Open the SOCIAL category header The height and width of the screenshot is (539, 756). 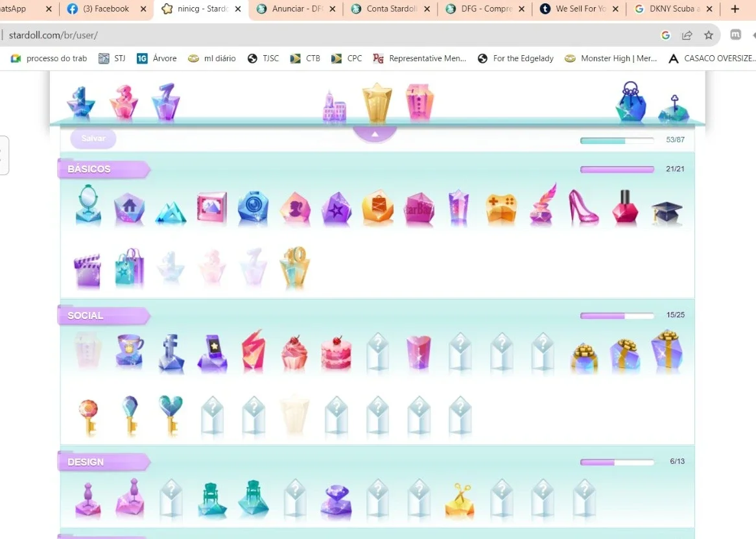tap(103, 315)
